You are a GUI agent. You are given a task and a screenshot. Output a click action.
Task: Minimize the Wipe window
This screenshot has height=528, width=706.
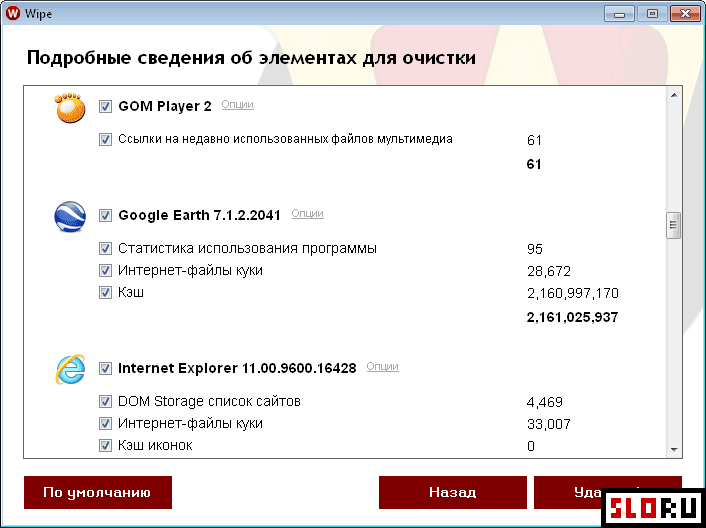(619, 14)
